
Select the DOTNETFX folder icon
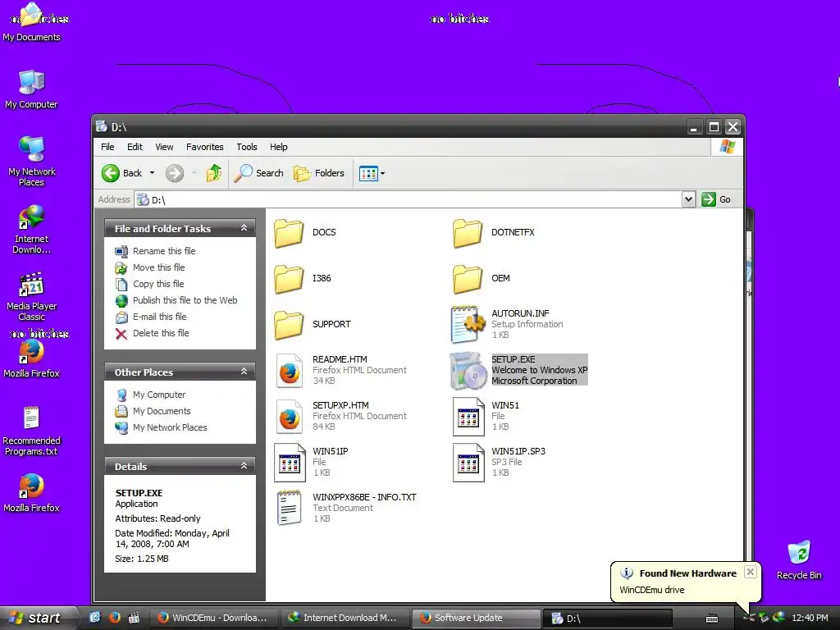click(468, 232)
